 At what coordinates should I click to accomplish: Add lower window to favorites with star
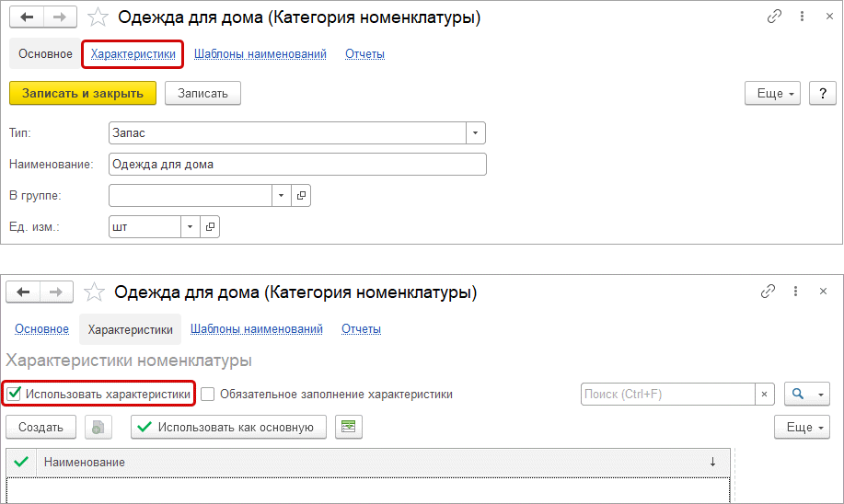point(94,292)
